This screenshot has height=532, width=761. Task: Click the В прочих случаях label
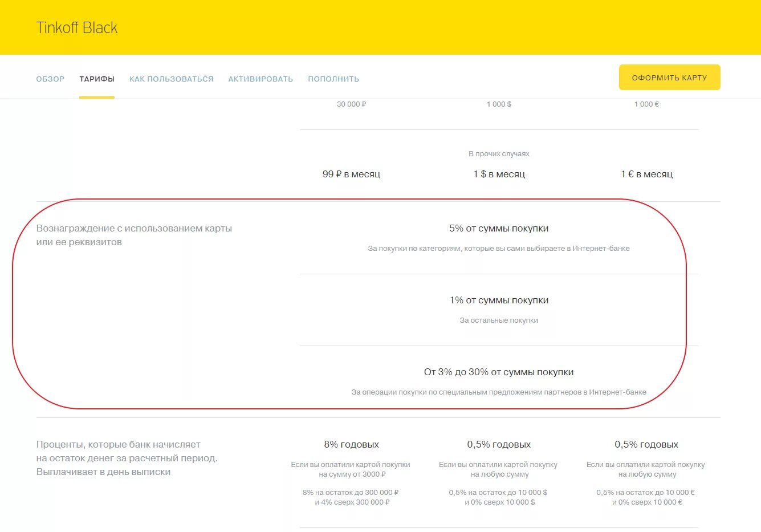tap(499, 154)
